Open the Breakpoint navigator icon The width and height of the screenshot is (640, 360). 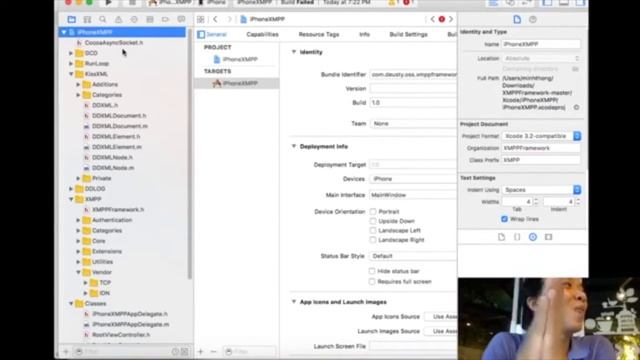[x=165, y=19]
